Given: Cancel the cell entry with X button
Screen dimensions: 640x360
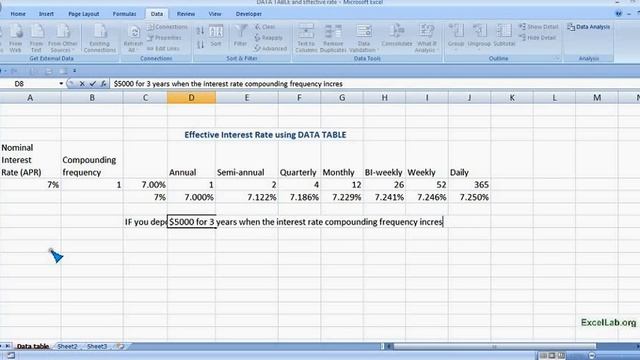Looking at the screenshot, I should tap(82, 84).
